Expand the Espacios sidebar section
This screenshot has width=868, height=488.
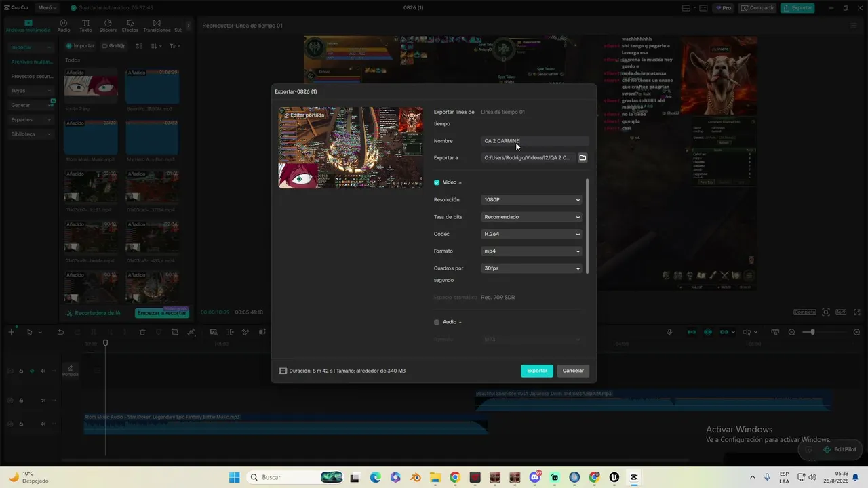pos(31,120)
